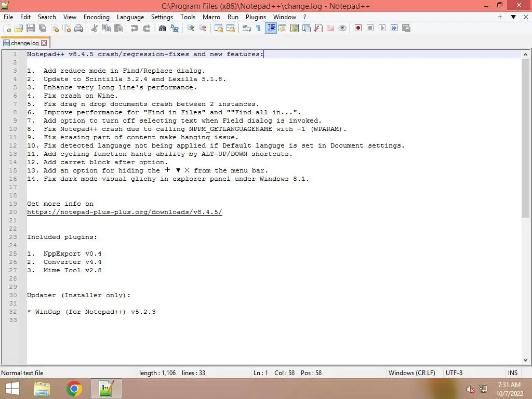The height and width of the screenshot is (399, 532).
Task: Open the ? help menu
Action: 304,17
